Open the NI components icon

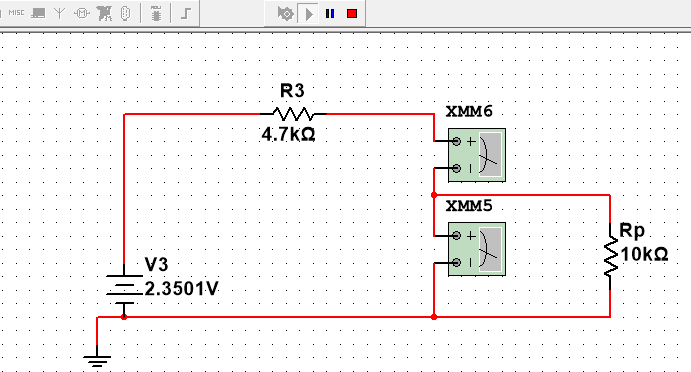point(104,13)
